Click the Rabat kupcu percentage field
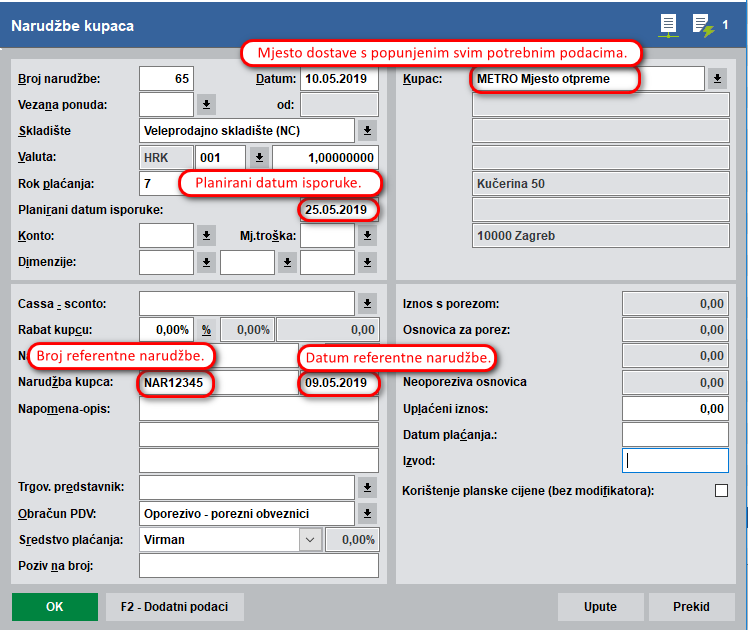 [166, 330]
